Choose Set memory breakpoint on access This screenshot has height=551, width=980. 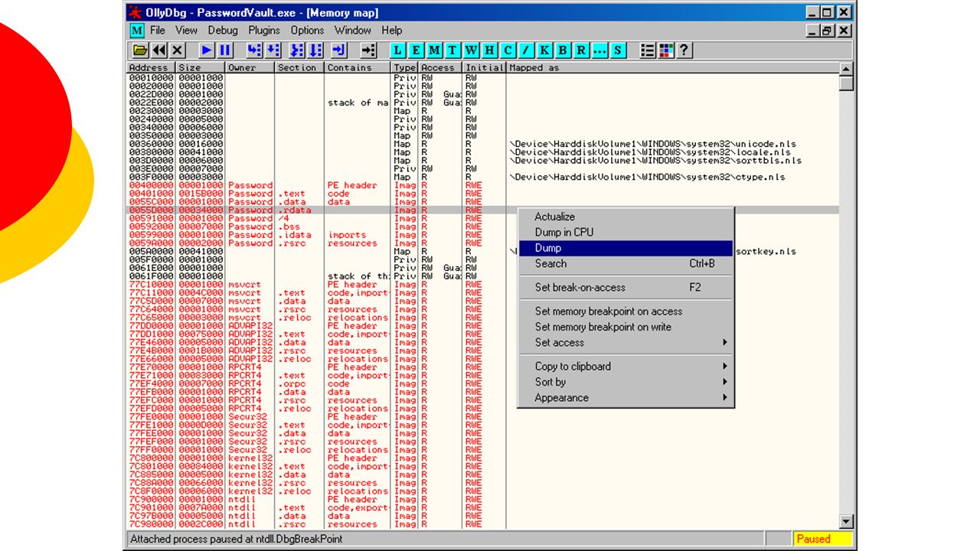click(626, 311)
